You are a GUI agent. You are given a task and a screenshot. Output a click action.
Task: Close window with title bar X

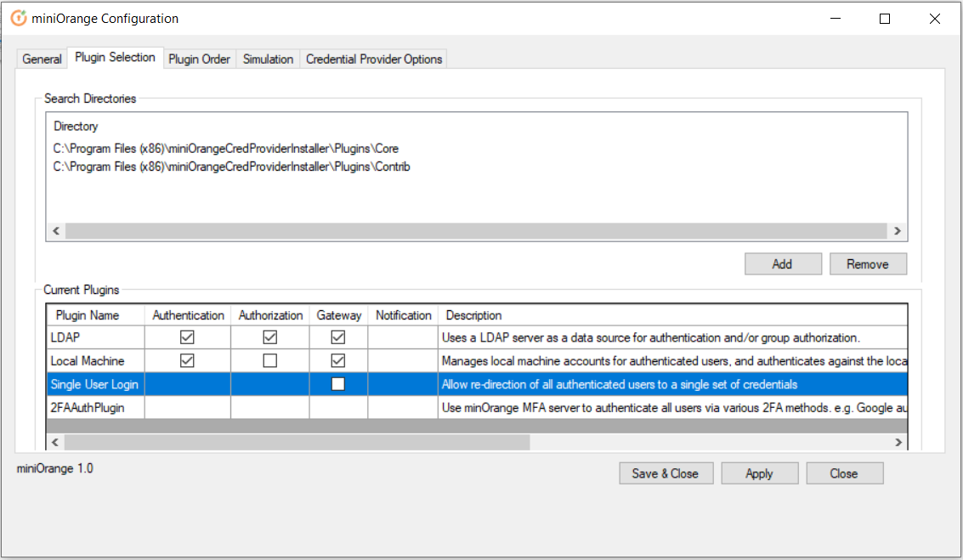(935, 19)
